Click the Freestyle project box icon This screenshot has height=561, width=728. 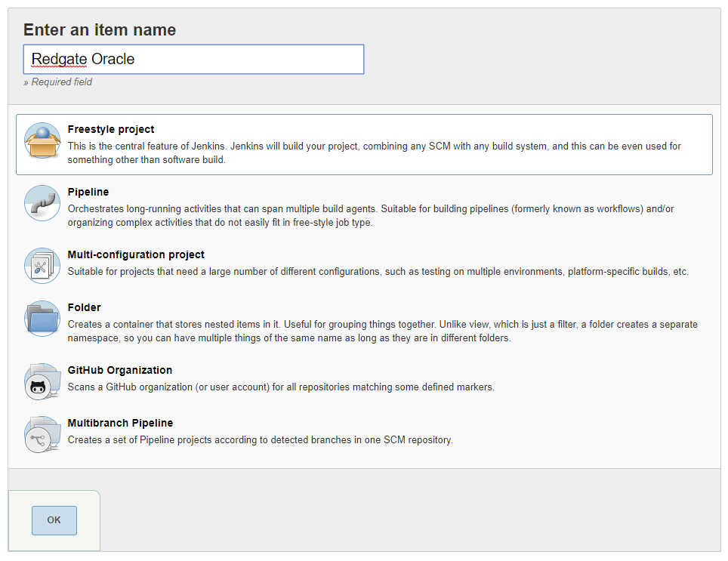[x=42, y=140]
